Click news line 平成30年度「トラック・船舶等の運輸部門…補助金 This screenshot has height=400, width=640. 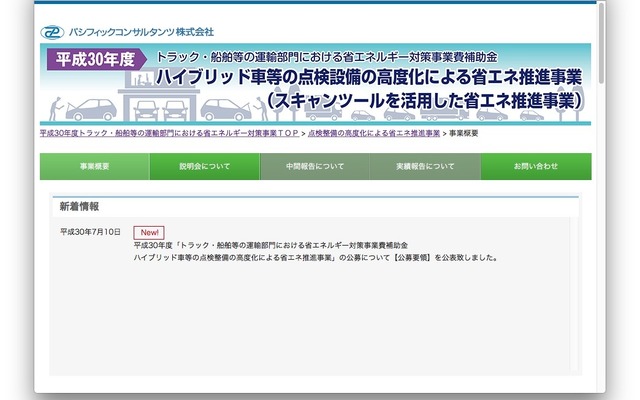click(x=271, y=245)
